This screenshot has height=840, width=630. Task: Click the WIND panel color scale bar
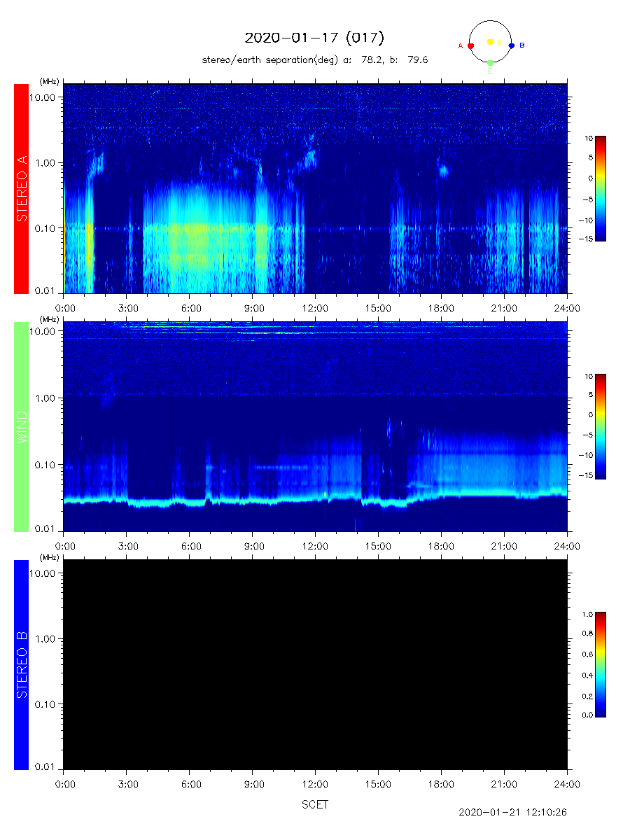601,426
